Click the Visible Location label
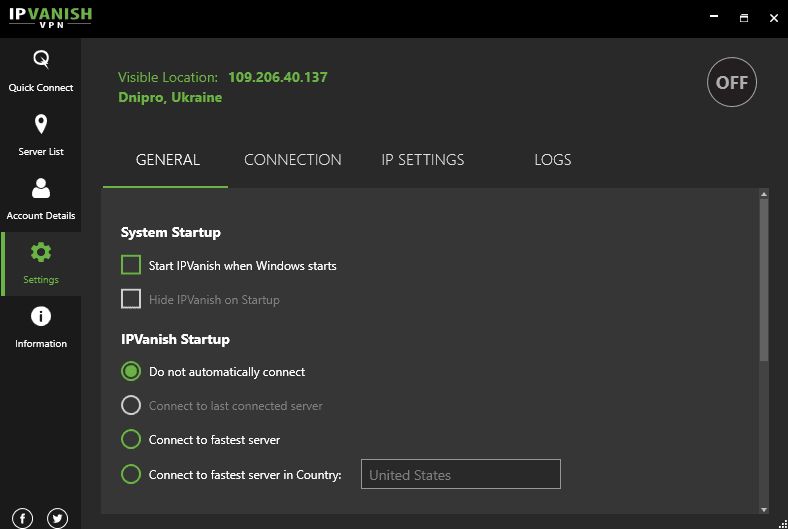The width and height of the screenshot is (788, 529). (x=168, y=77)
